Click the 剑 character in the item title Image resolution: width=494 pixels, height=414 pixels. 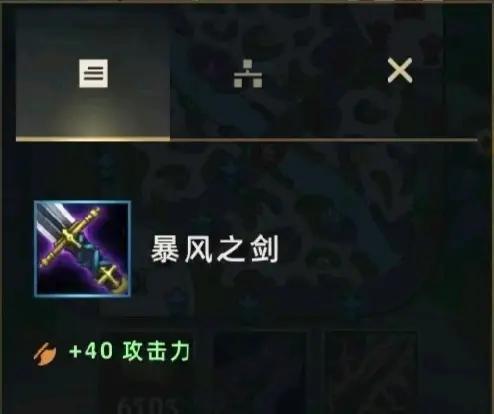265,249
